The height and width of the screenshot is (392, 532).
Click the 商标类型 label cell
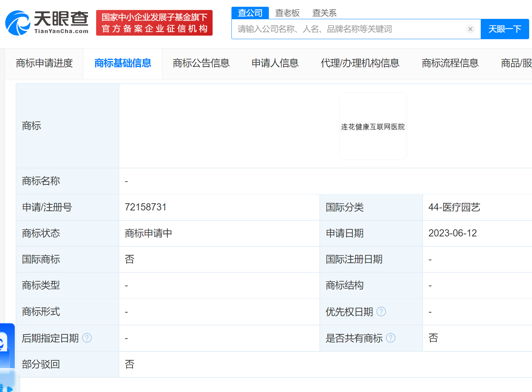tap(67, 285)
